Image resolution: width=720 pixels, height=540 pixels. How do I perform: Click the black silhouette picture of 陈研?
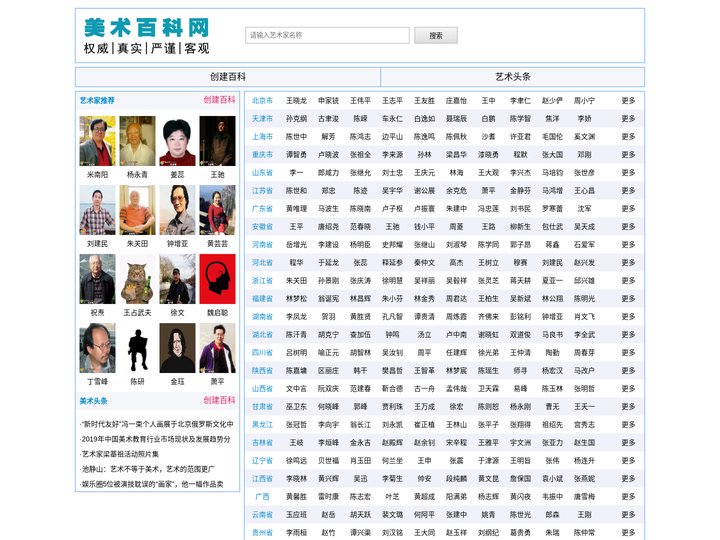coord(137,348)
